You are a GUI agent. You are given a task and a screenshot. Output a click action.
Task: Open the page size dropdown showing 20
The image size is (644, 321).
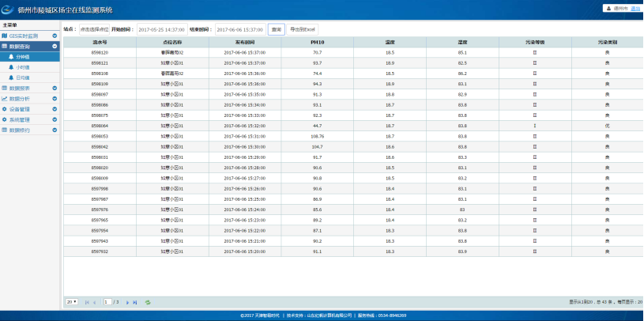click(71, 302)
